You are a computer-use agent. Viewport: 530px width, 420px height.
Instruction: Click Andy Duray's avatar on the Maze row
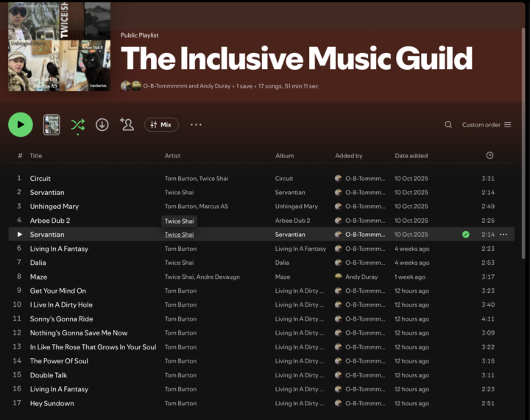[x=338, y=277]
